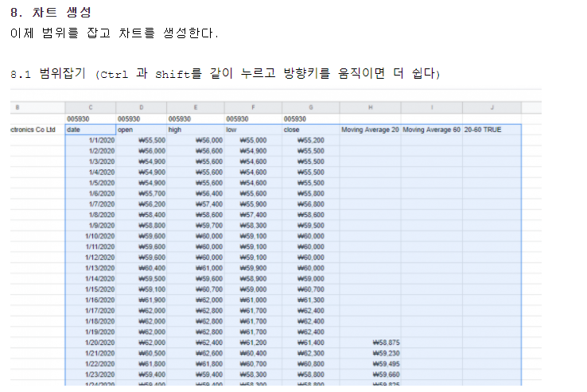Click the 'Moving Average 20' header cell

pyautogui.click(x=370, y=129)
